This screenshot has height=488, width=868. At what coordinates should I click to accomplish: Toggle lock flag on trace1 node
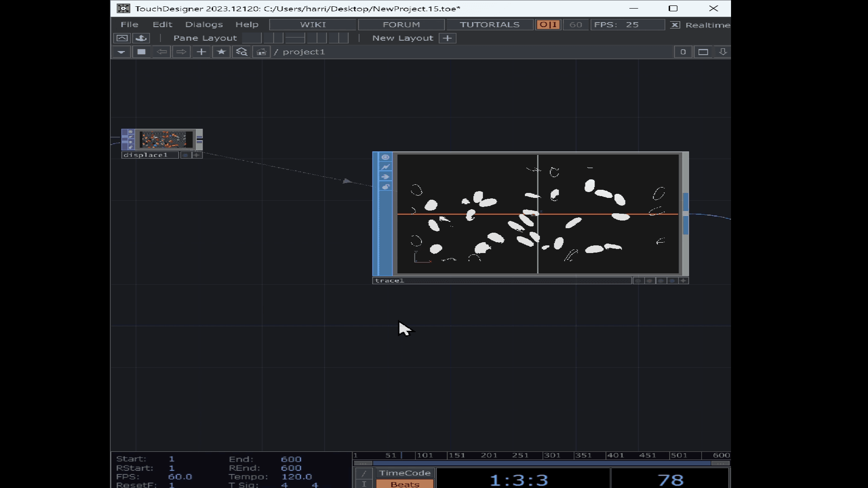pos(385,187)
